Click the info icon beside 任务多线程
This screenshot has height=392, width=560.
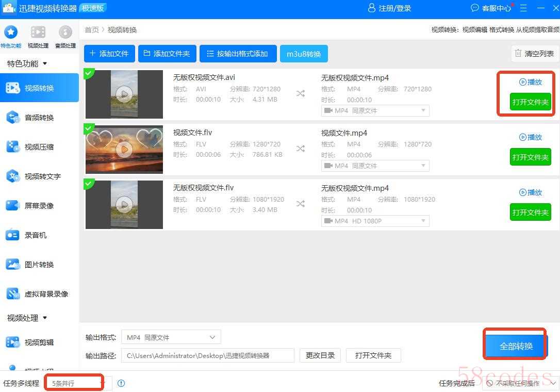[121, 383]
